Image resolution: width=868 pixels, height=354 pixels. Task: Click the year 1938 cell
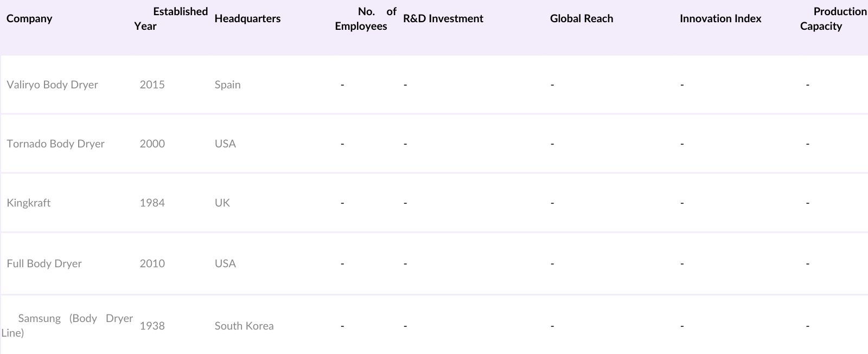pyautogui.click(x=152, y=326)
